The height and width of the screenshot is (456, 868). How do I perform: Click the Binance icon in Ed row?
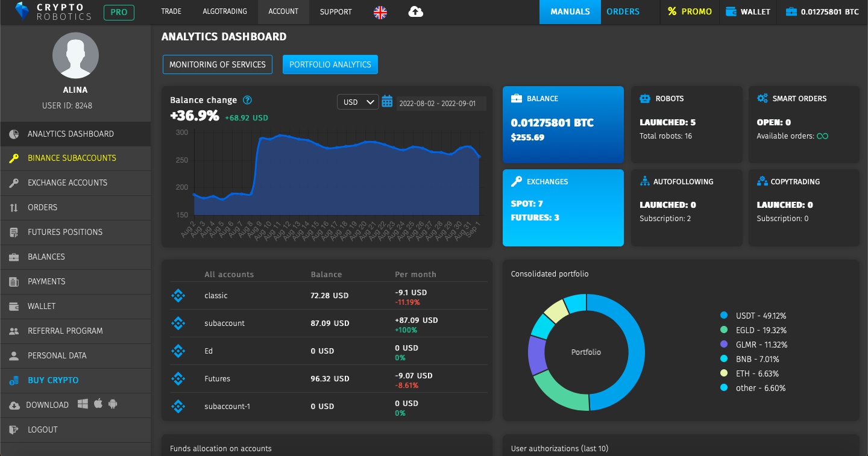pos(178,351)
